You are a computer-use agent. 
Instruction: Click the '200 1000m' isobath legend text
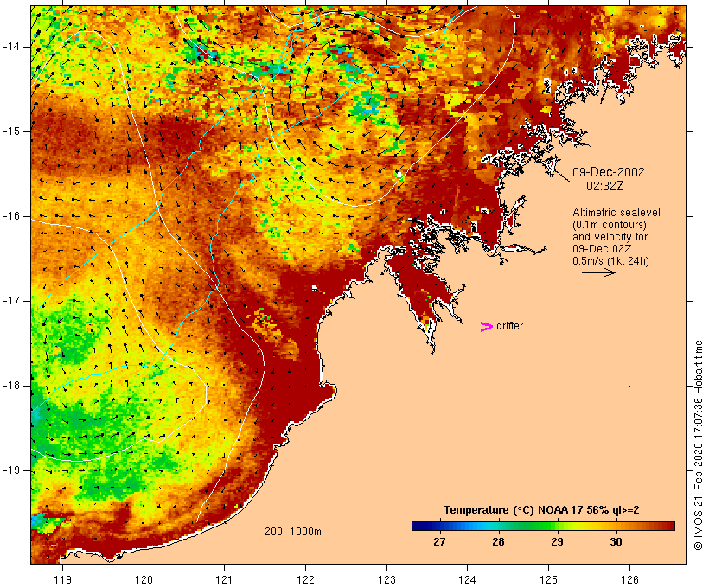click(x=293, y=532)
